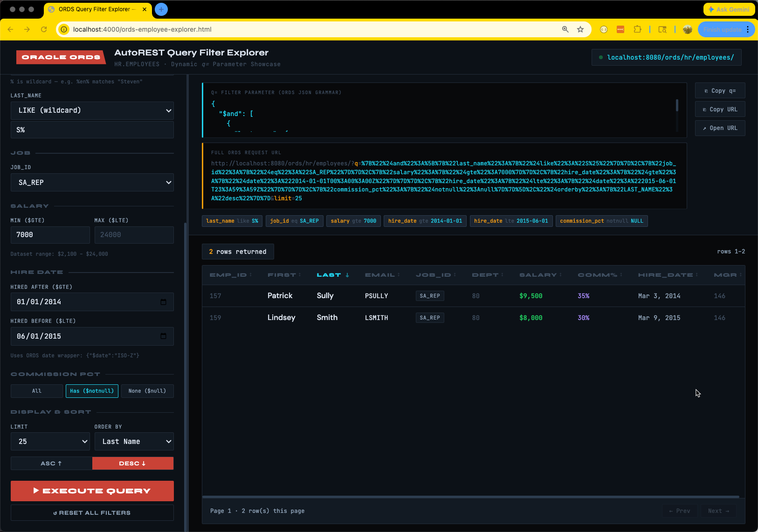Expand the JOB_ID dropdown showing SA_REP

[92, 183]
